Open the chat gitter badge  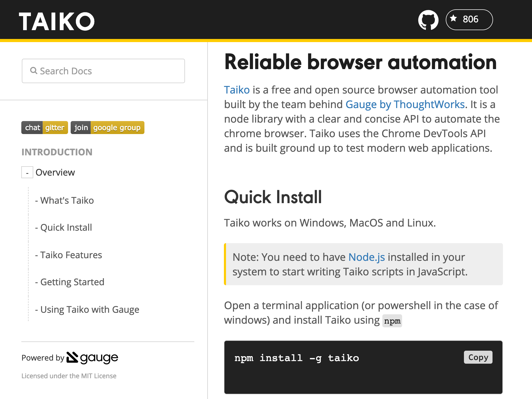tap(45, 128)
